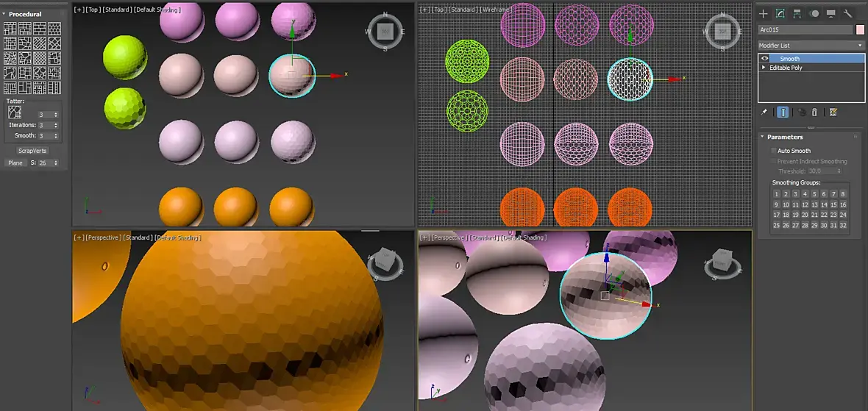Select the lower green wireframe sphere
This screenshot has height=411, width=868.
pos(467,110)
